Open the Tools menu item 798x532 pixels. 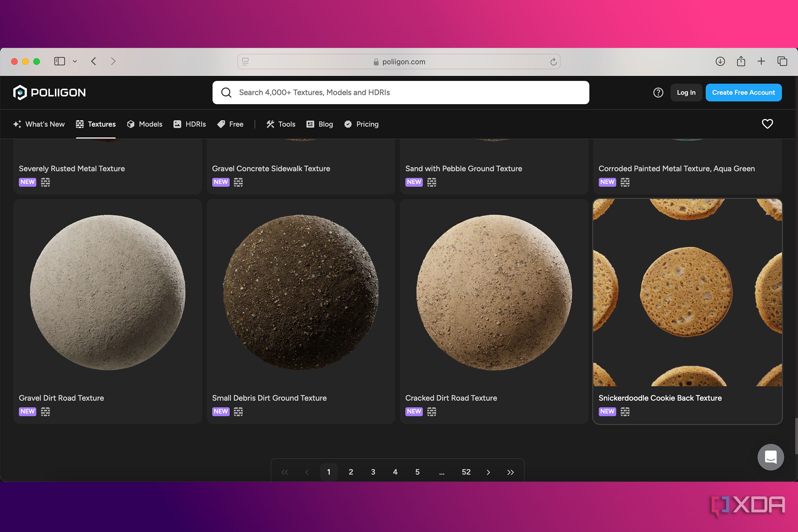[x=281, y=124]
